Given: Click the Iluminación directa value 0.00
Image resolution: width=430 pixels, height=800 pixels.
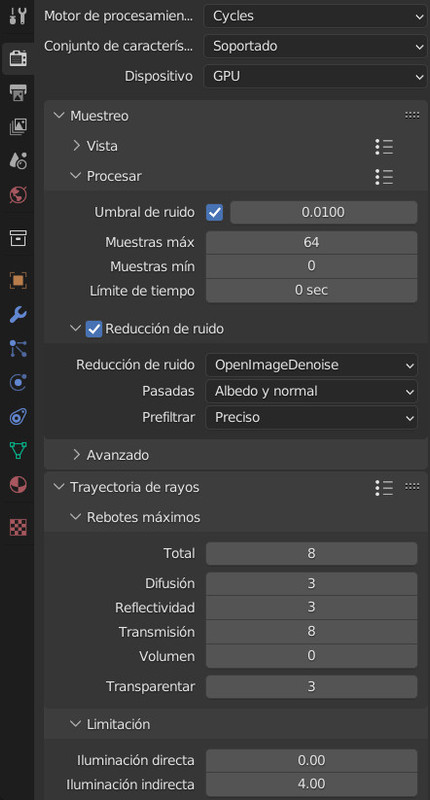Looking at the screenshot, I should (312, 761).
